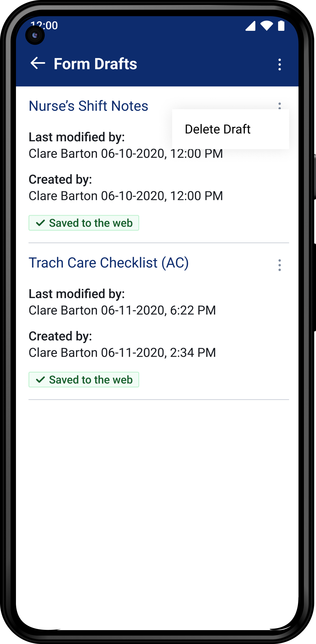
Task: Tap Nurse's Notes Last modified by label
Action: [x=77, y=137]
